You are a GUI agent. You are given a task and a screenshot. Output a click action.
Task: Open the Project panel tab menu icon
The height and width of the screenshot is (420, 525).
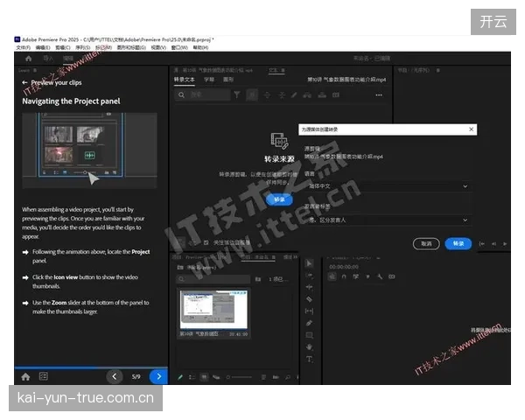(274, 257)
